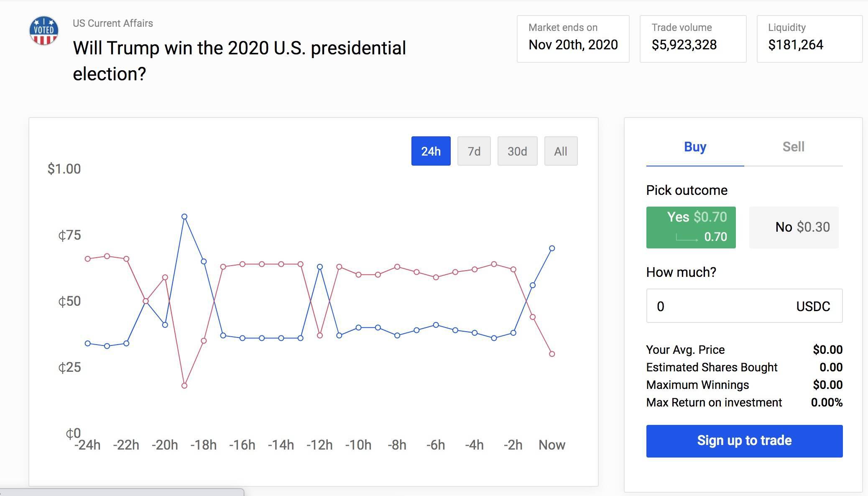
Task: Toggle the Buy tab option
Action: pos(695,146)
